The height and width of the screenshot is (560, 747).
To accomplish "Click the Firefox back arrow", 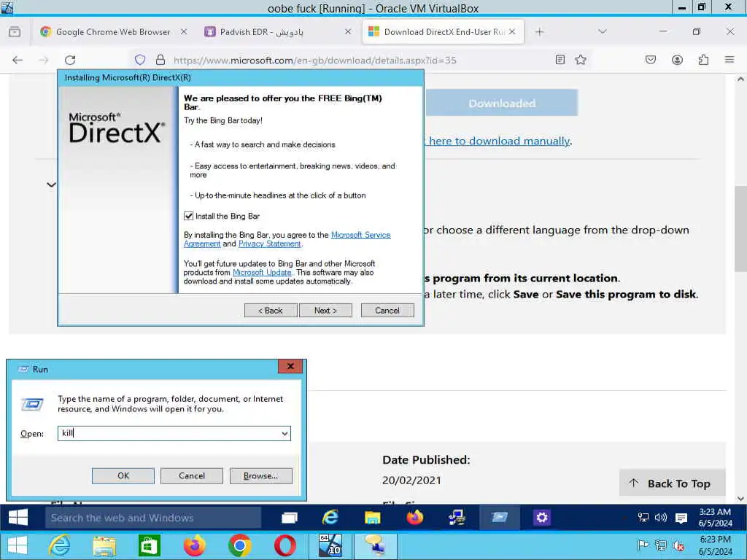I will [x=18, y=60].
